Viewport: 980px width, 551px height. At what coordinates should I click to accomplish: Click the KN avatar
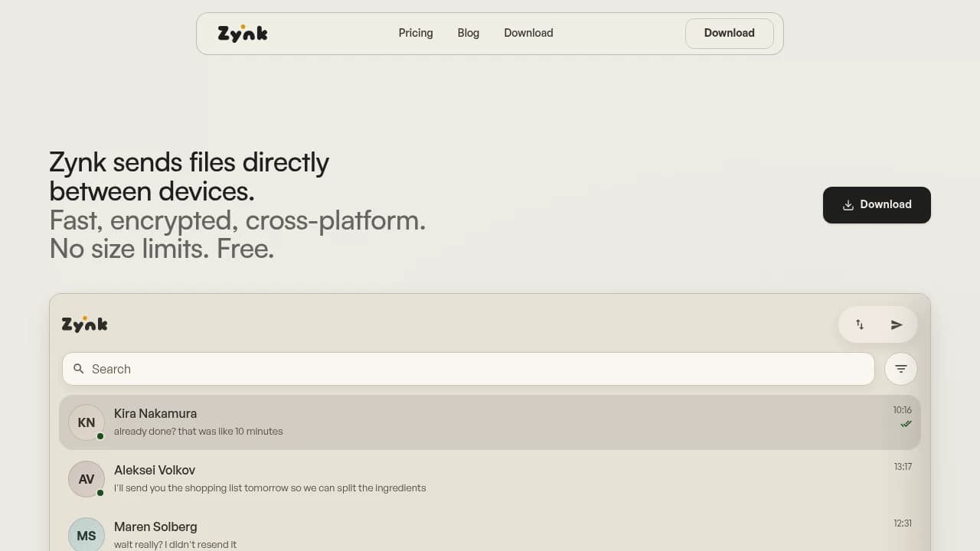[87, 422]
